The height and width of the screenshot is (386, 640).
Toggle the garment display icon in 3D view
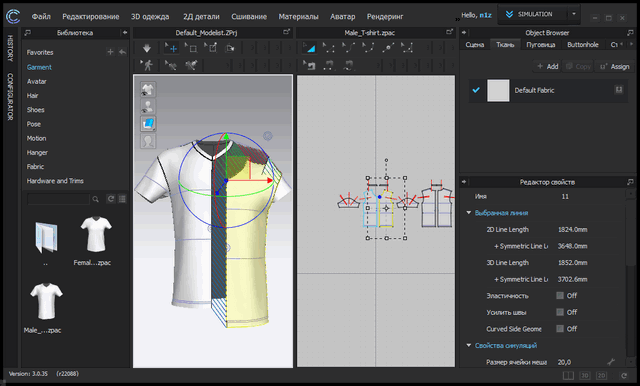(x=148, y=89)
